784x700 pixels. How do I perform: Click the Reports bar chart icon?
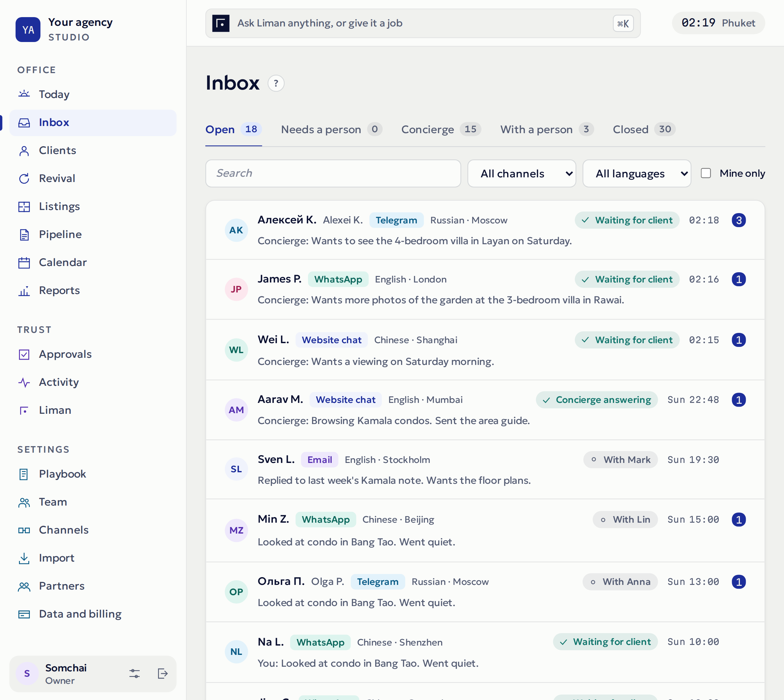(24, 291)
